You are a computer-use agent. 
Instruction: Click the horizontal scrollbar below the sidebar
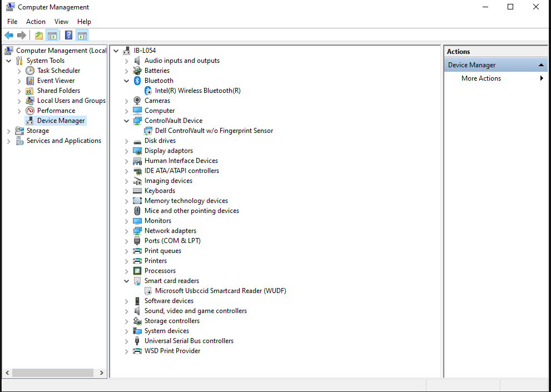click(x=53, y=373)
